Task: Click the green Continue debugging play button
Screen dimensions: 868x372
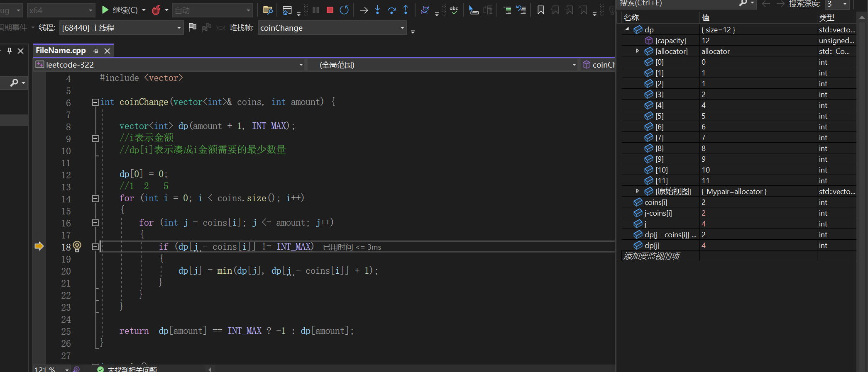Action: 105,10
